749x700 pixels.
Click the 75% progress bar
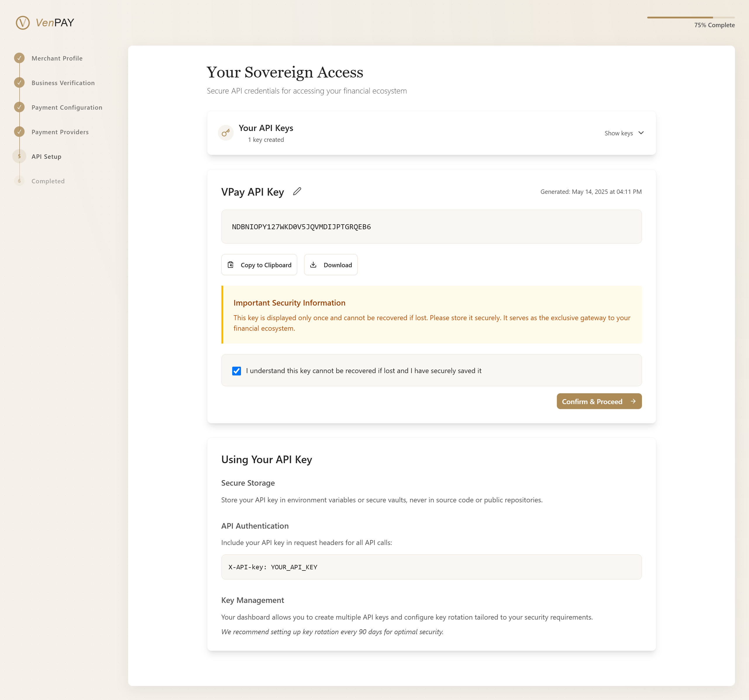691,17
